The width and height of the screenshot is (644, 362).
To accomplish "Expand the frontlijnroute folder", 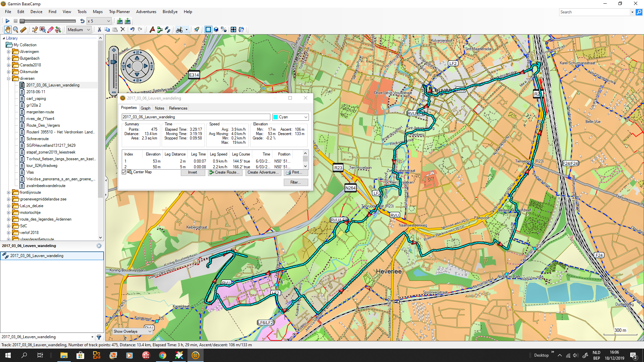I will [8, 192].
